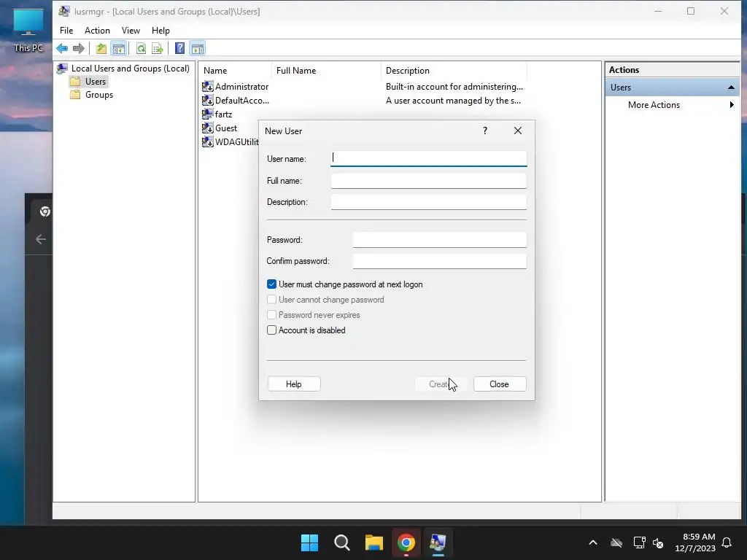Viewport: 747px width, 560px height.
Task: Open the View menu
Action: coord(131,31)
